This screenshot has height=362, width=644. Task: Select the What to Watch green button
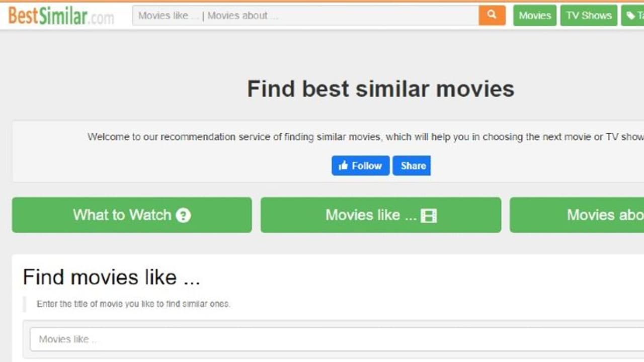click(x=132, y=215)
